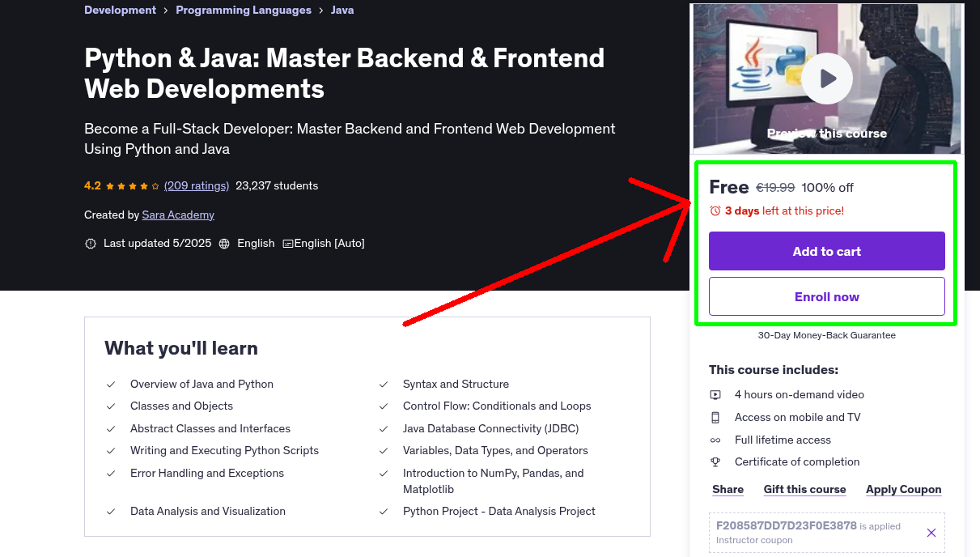Click the course preview thumbnail image
Screen dimensions: 980x557
(x=827, y=79)
